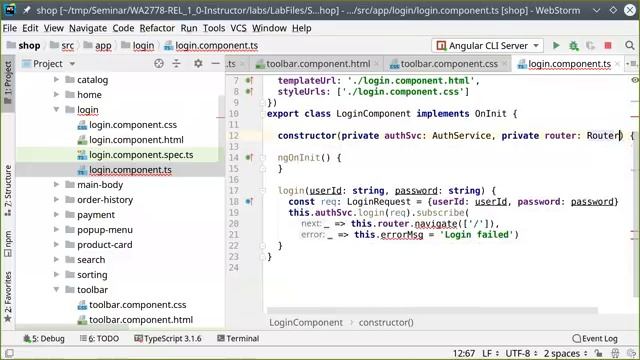The width and height of the screenshot is (640, 360).
Task: Select login.component.html in project tree
Action: [x=136, y=140]
